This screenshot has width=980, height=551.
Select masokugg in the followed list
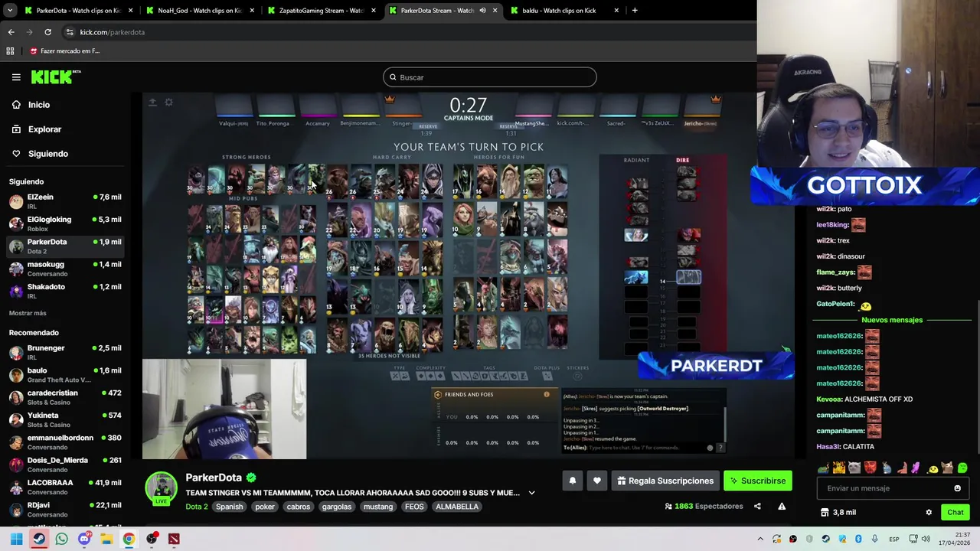pyautogui.click(x=65, y=269)
